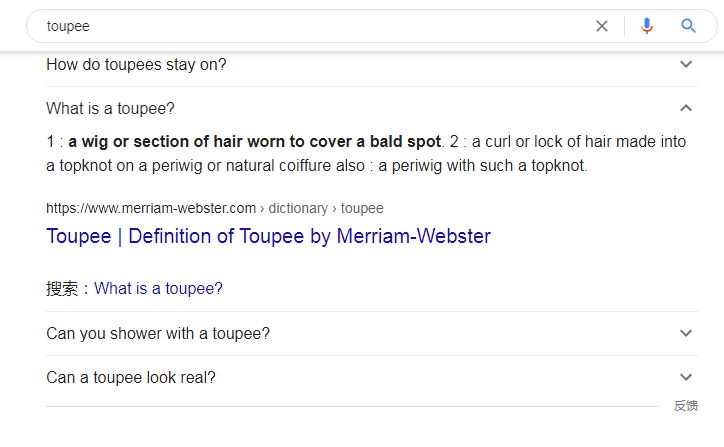Click the blue magnifier search icon
This screenshot has height=447, width=724.
688,26
